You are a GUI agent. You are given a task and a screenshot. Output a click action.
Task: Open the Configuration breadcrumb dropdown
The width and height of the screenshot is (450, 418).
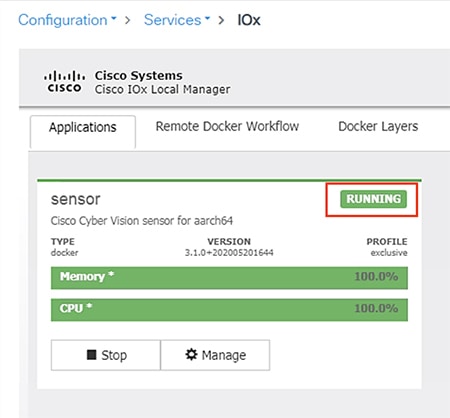[x=67, y=20]
